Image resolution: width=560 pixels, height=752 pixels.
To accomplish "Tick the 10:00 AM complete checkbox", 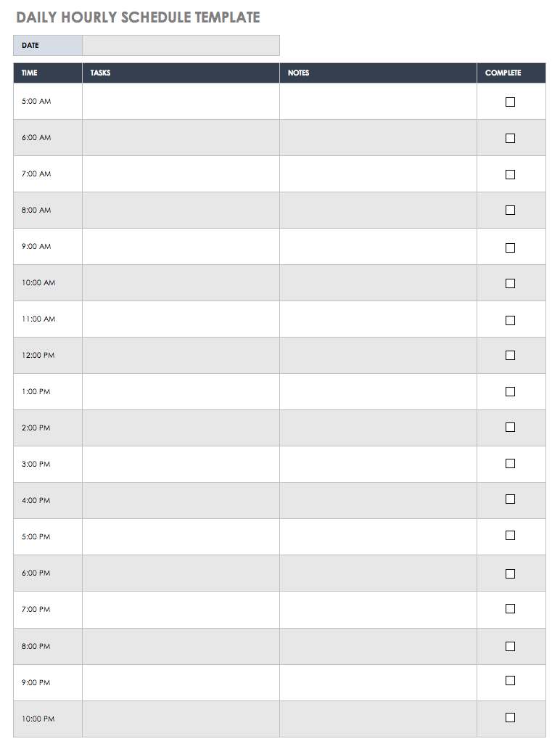I will [x=510, y=284].
